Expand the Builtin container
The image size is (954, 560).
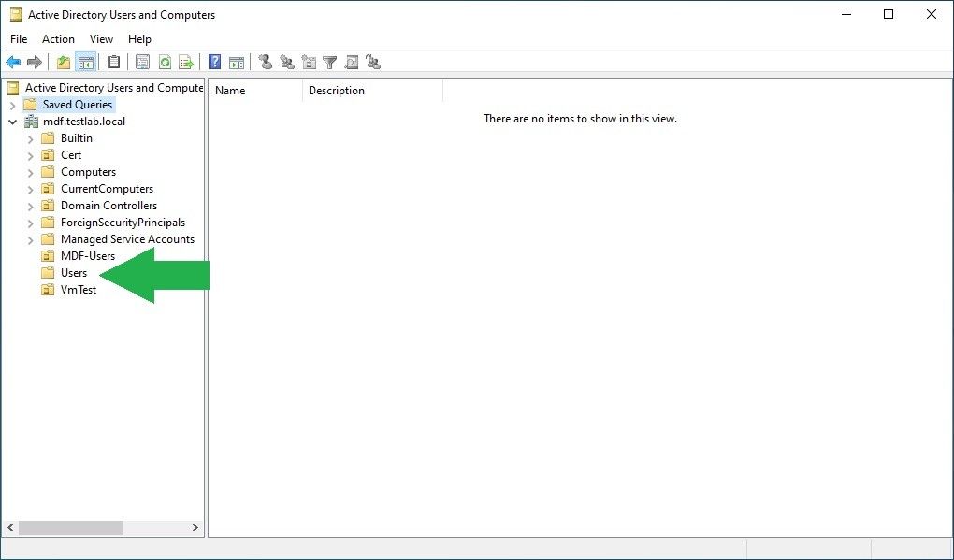tap(31, 139)
